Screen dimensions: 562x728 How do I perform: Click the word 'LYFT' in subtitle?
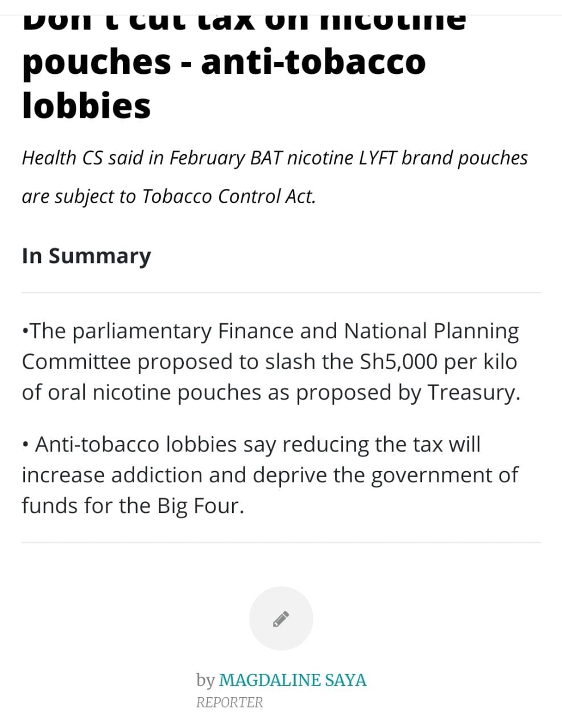pyautogui.click(x=378, y=158)
